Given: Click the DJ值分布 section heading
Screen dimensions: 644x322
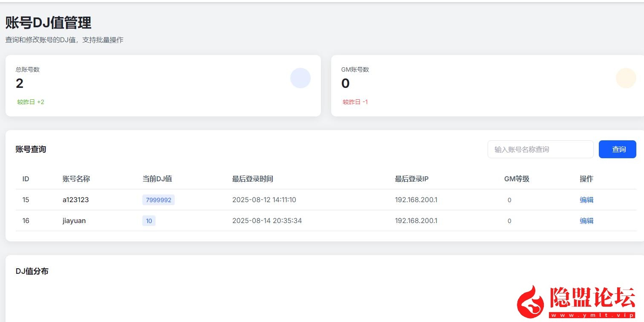Looking at the screenshot, I should [32, 271].
